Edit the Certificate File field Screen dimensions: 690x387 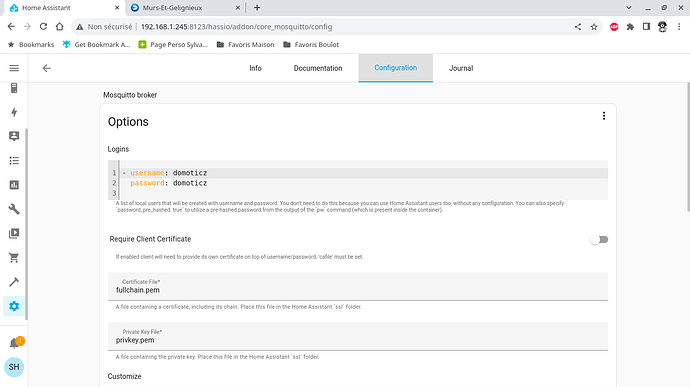(358, 286)
